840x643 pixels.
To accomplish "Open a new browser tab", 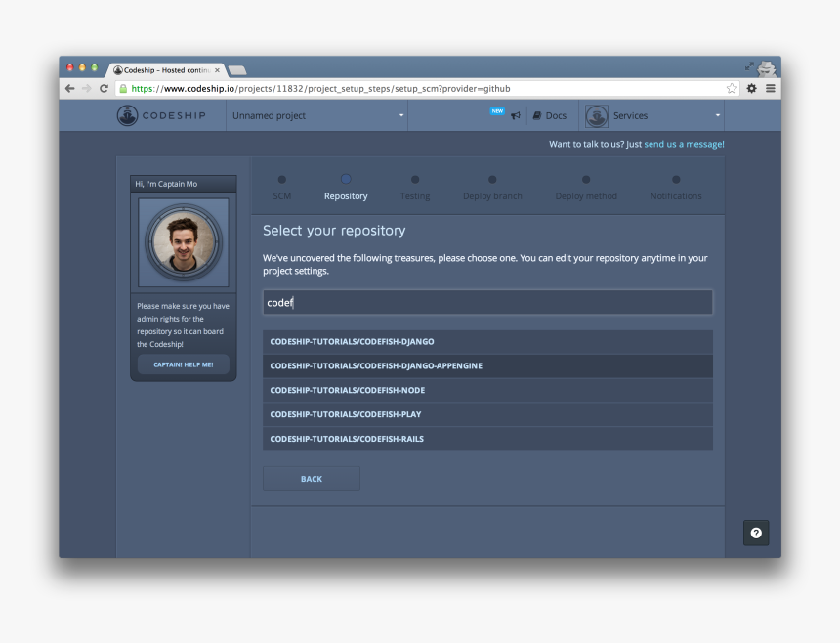I will pyautogui.click(x=236, y=70).
